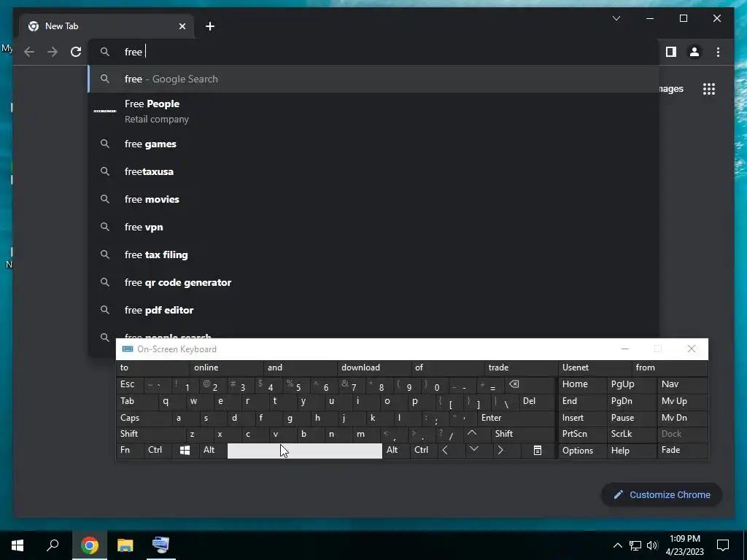
Task: Tap the 'download' word prediction
Action: pos(374,367)
